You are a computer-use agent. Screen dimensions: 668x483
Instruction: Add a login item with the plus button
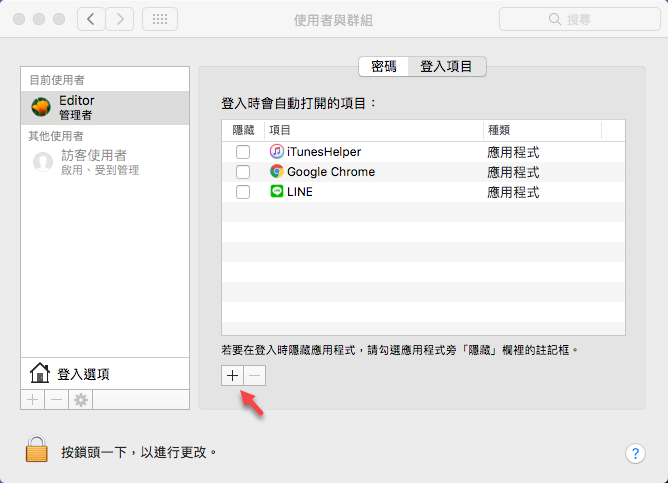(x=231, y=375)
